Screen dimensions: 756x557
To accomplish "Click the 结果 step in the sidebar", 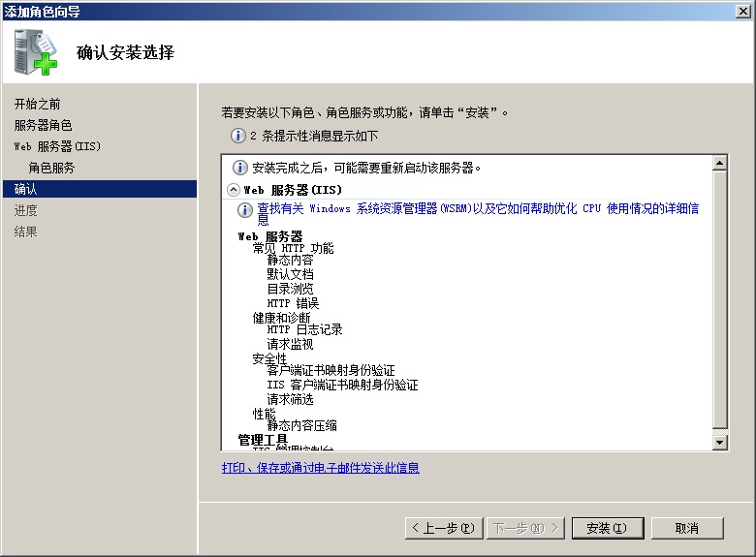I will pos(25,232).
